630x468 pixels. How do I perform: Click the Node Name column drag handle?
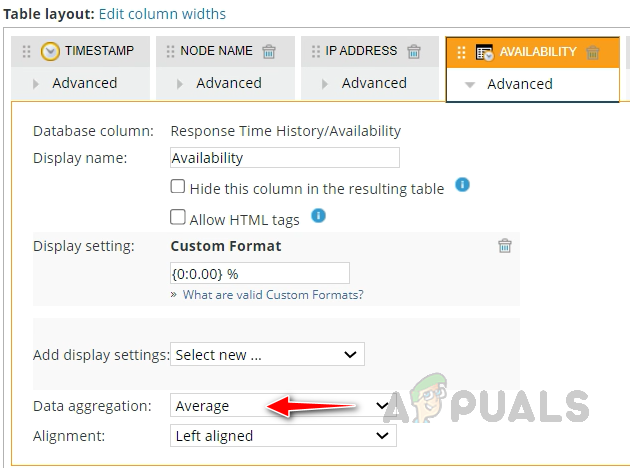(x=170, y=52)
